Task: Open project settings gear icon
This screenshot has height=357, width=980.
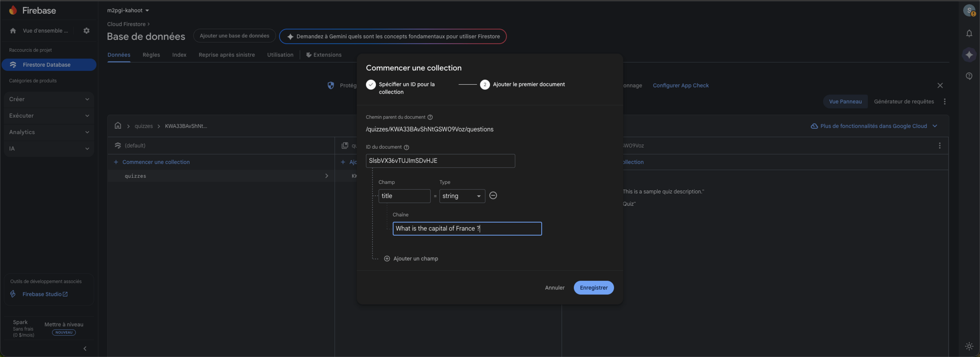Action: tap(86, 31)
